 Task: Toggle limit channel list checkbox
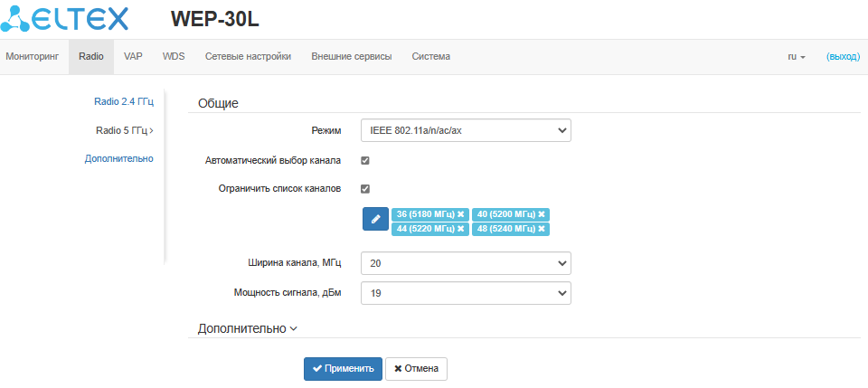click(x=365, y=189)
